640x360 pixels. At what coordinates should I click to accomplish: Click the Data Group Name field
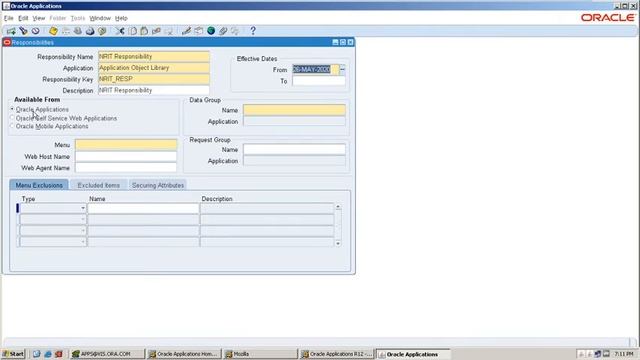(x=294, y=110)
